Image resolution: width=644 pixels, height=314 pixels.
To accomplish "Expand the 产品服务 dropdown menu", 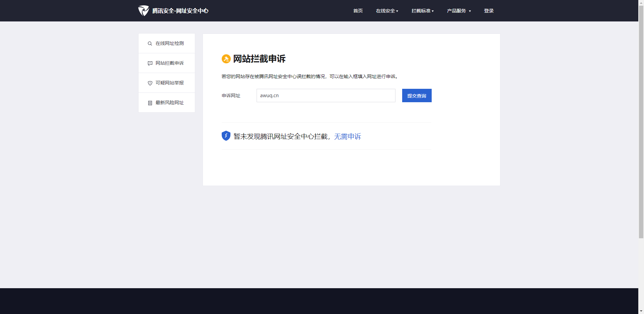I will point(459,11).
